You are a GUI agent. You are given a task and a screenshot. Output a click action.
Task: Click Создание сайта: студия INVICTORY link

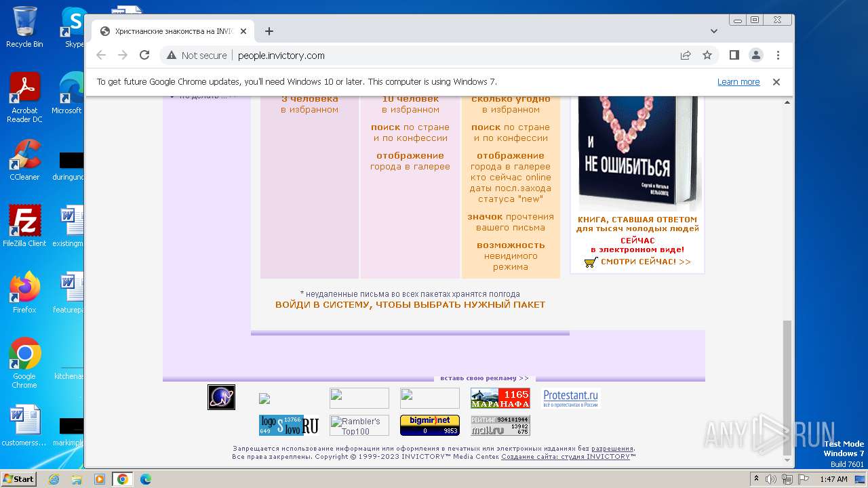566,457
